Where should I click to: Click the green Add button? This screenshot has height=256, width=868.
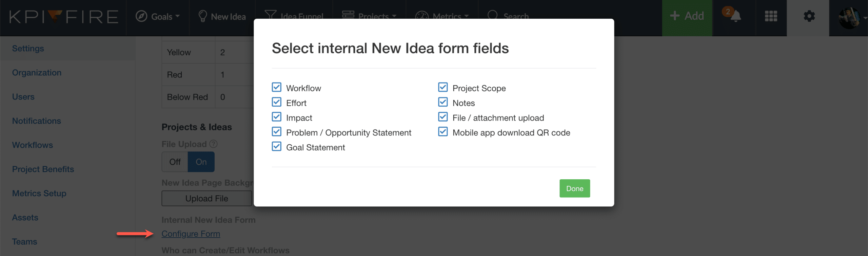[687, 16]
